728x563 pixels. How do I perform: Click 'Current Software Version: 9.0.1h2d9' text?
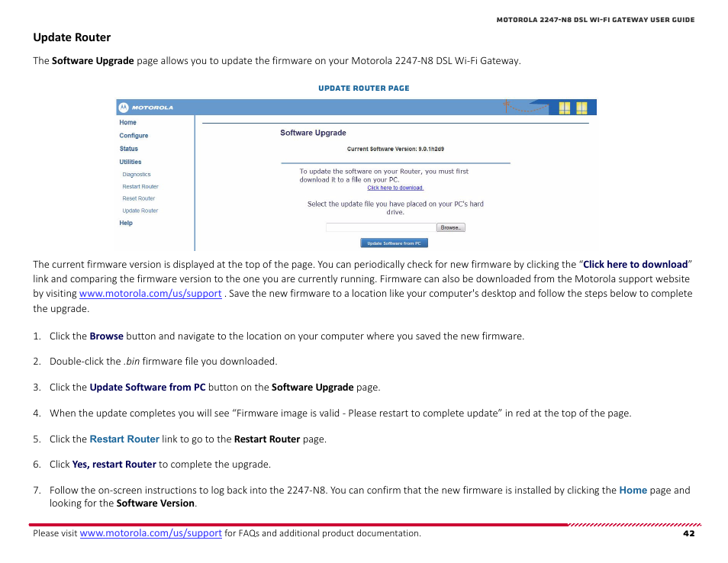click(x=395, y=149)
